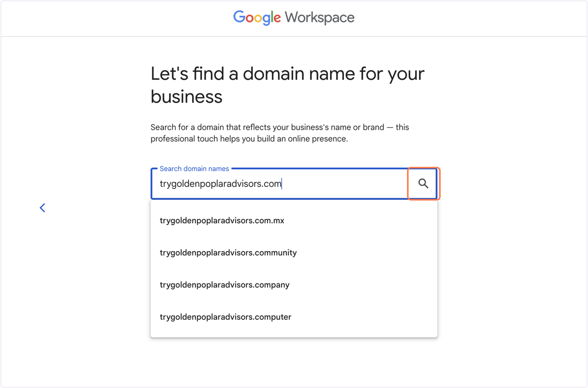
Task: Click the heading "Let's find a domain name"
Action: 288,85
